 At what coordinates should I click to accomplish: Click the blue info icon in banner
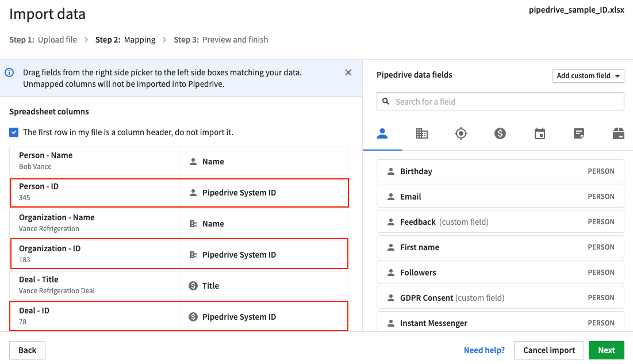pos(9,72)
